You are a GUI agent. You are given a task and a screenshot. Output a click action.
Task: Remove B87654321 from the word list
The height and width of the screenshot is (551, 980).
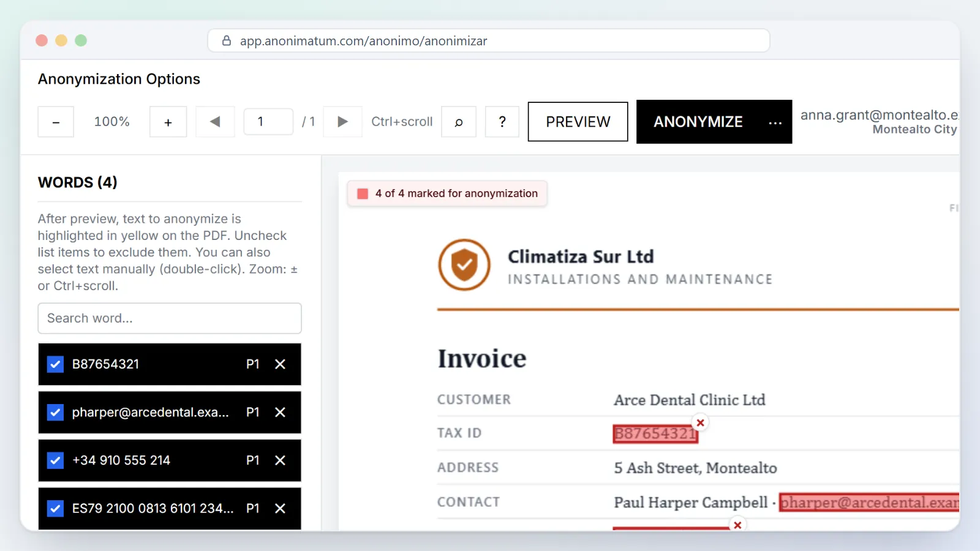[280, 364]
